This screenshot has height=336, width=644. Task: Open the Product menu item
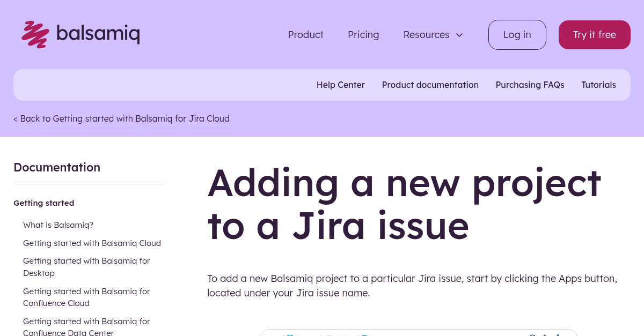tap(305, 34)
